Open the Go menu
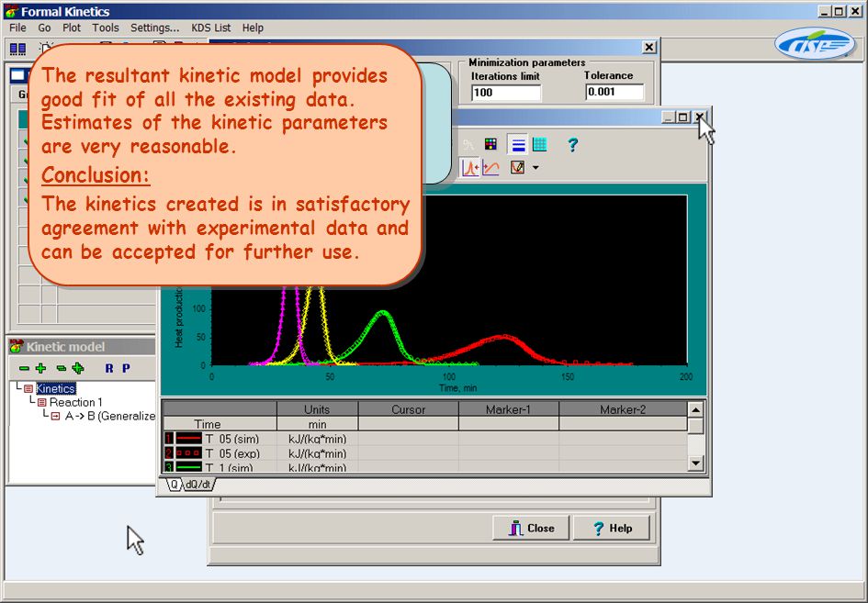 (44, 28)
